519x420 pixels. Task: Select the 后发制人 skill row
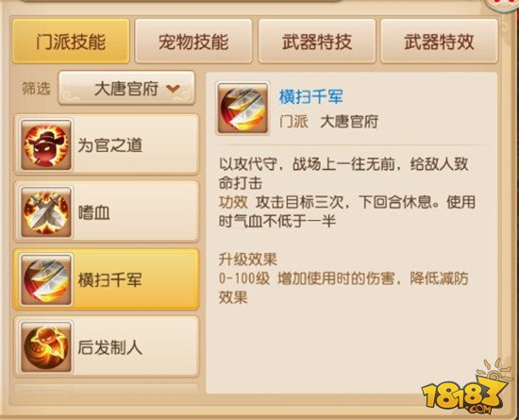click(107, 347)
